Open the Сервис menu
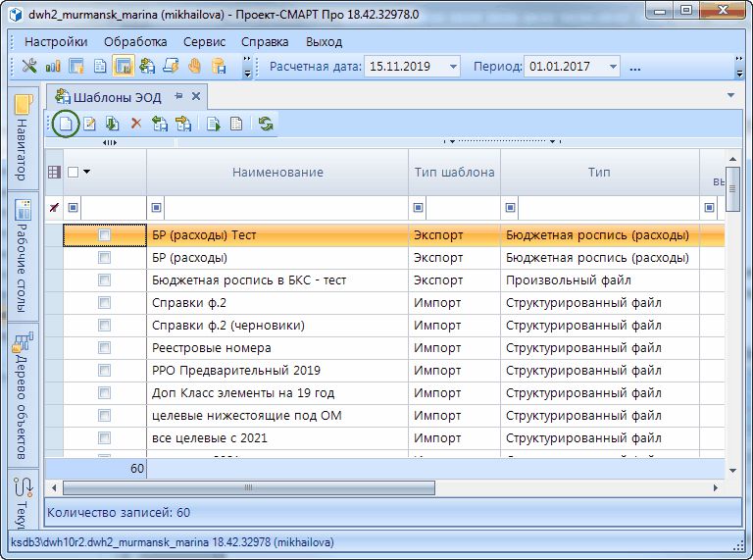Viewport: 753px width, 560px height. tap(204, 42)
